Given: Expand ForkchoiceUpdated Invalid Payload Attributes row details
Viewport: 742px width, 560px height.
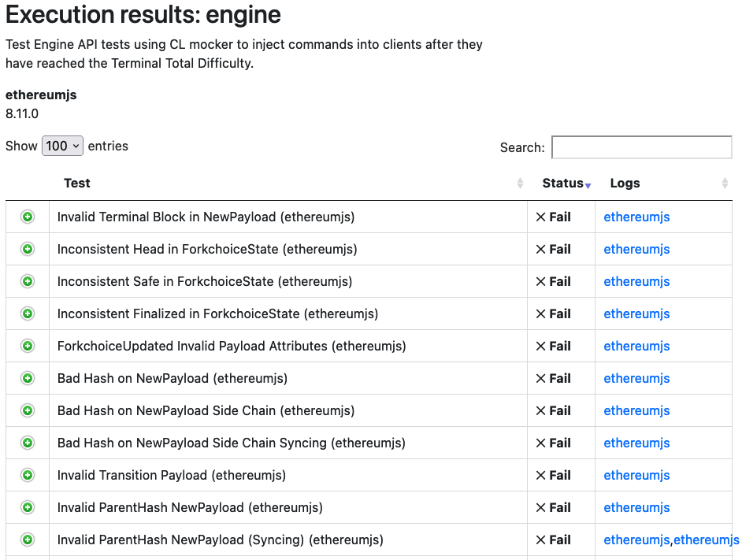Looking at the screenshot, I should pyautogui.click(x=28, y=346).
